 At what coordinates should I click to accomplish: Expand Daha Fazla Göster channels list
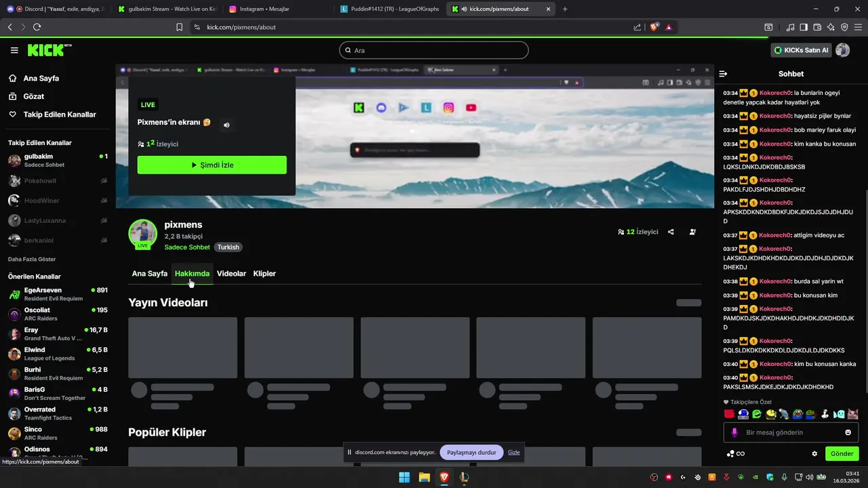click(32, 260)
